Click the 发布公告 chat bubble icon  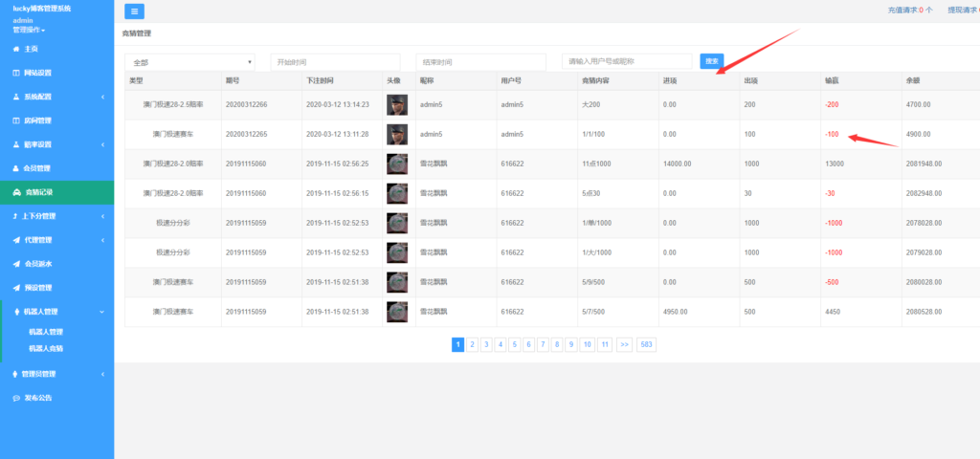pyautogui.click(x=15, y=397)
